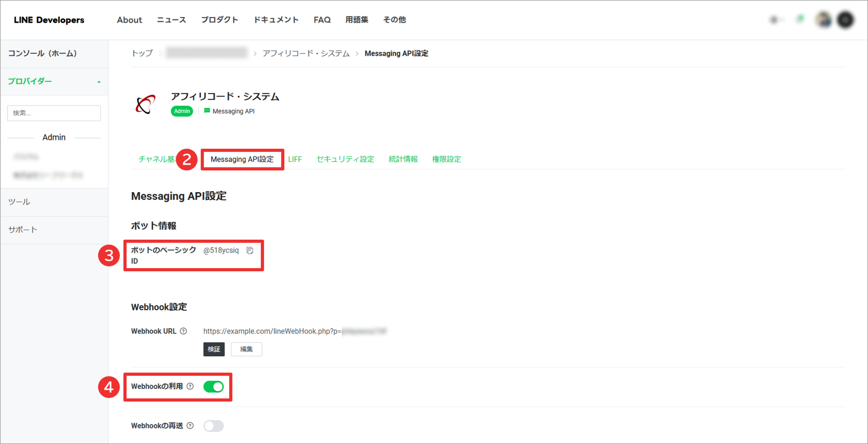Click the green notification icon in header
Screen dimensions: 868x444
coord(800,19)
